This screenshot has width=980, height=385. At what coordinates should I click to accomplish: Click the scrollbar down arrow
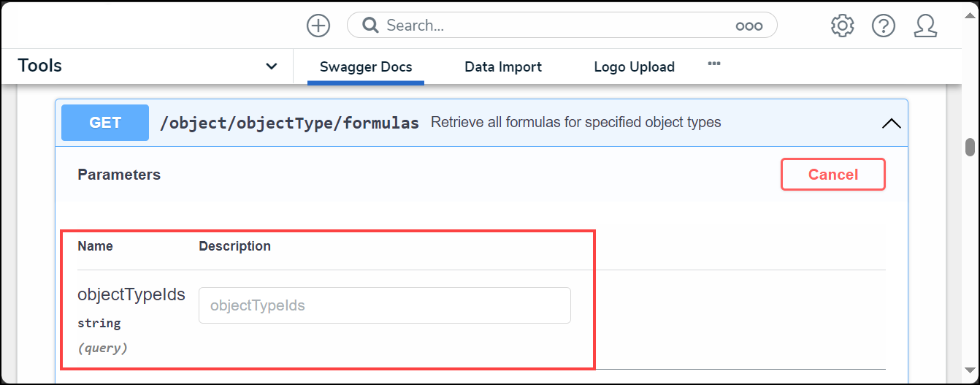click(970, 370)
